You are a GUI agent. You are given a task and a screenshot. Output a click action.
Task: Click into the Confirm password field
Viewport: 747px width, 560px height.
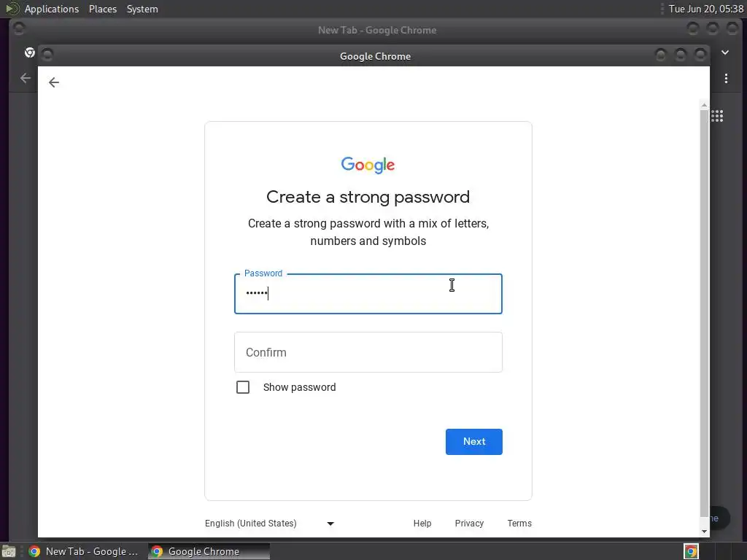click(368, 352)
